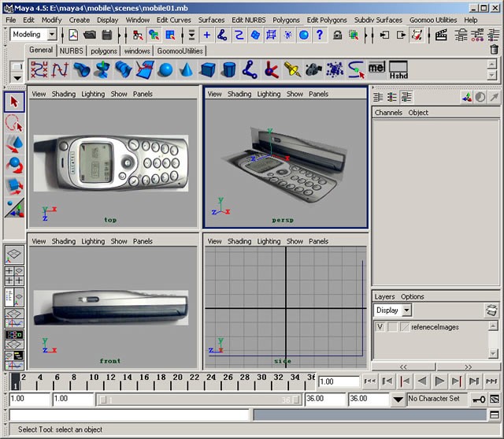Expand layer editor right arrows
Screen dimensions: 504x439
point(469,367)
